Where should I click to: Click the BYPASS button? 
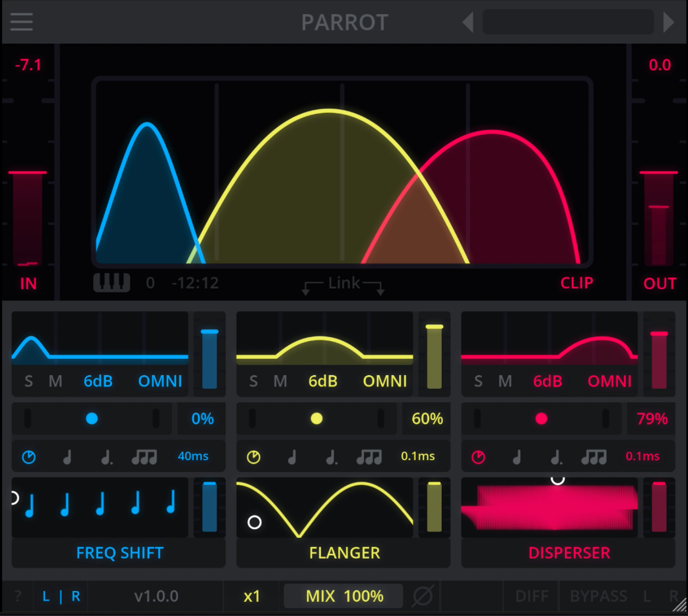tap(598, 596)
